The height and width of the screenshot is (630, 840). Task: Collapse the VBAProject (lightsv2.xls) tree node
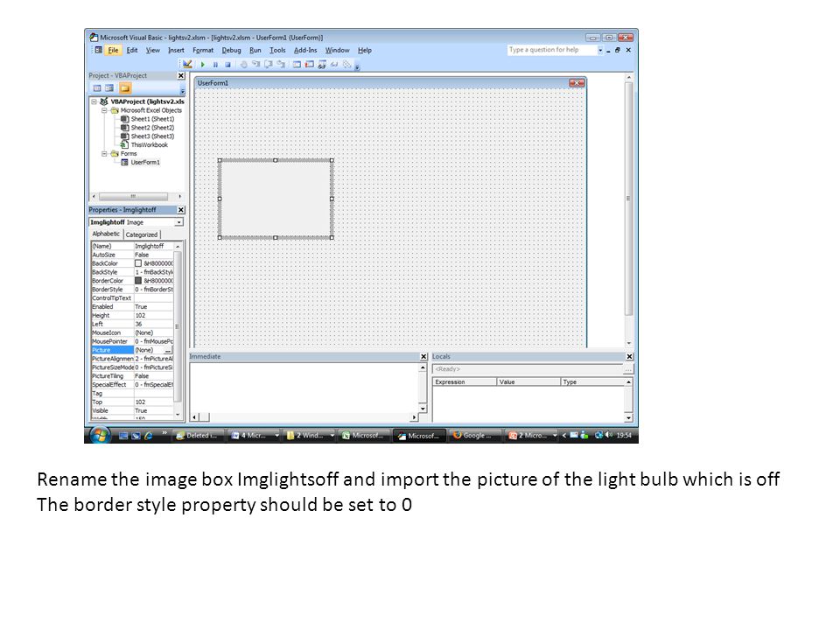(x=94, y=101)
